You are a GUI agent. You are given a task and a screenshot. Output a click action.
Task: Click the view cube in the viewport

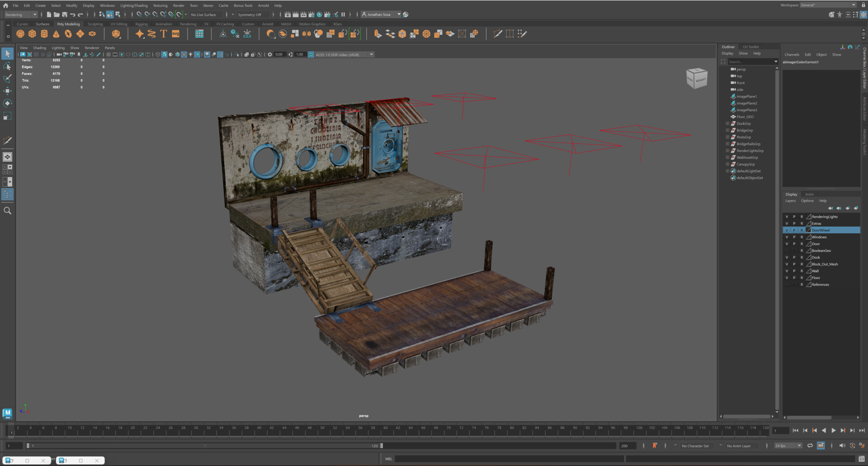[697, 79]
